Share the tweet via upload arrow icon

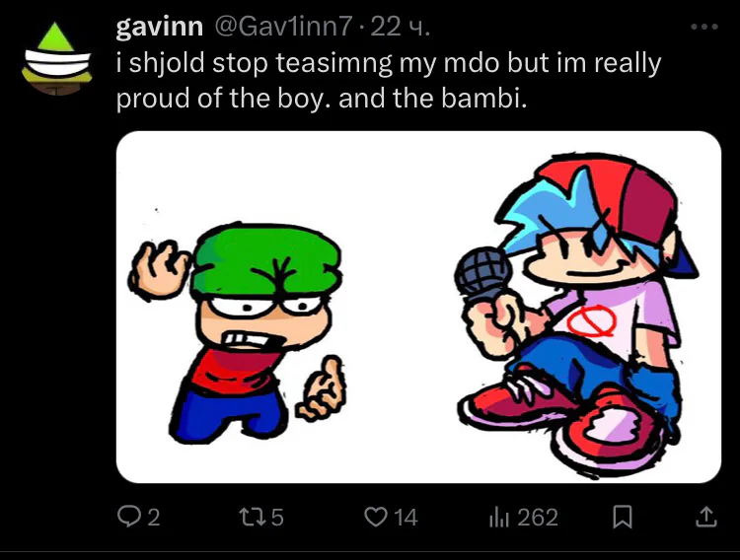(706, 517)
